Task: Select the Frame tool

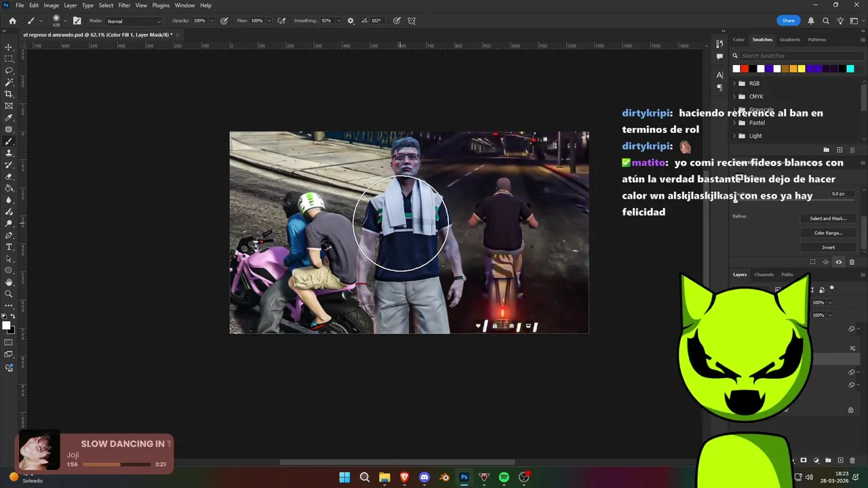Action: click(x=9, y=106)
